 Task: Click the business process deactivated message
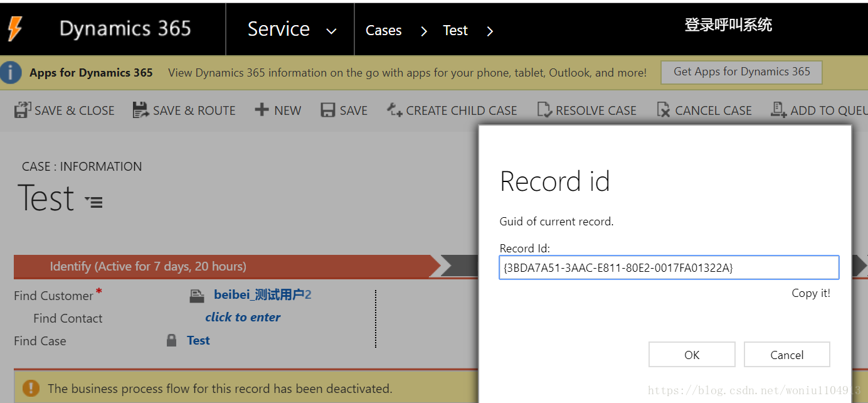pyautogui.click(x=220, y=389)
